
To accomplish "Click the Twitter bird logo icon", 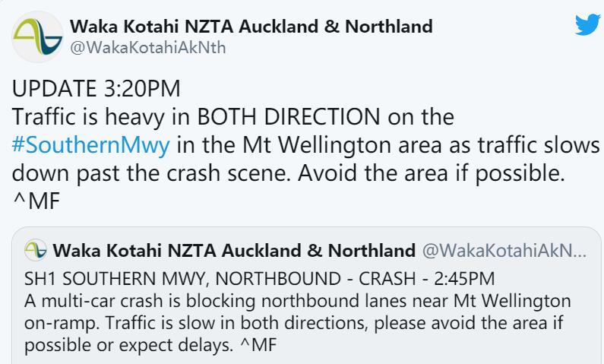I will [587, 25].
